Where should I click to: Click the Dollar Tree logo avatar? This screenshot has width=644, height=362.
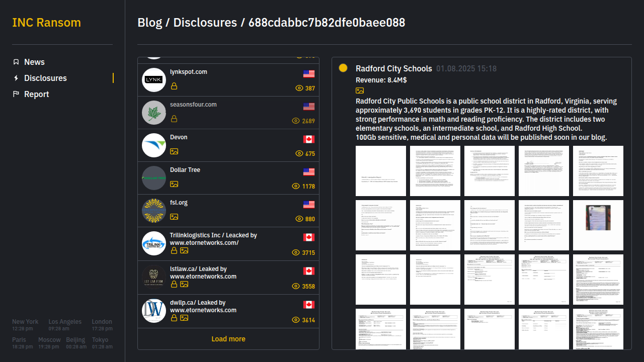154,178
